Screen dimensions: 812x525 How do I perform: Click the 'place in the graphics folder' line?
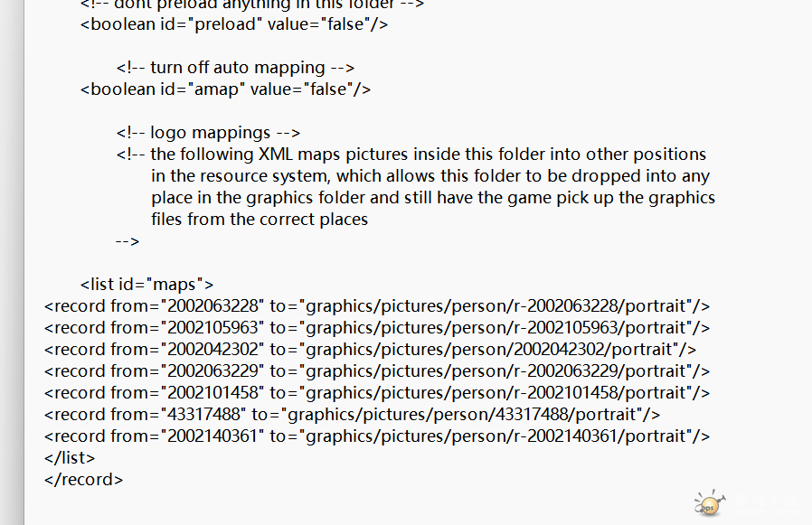(433, 198)
